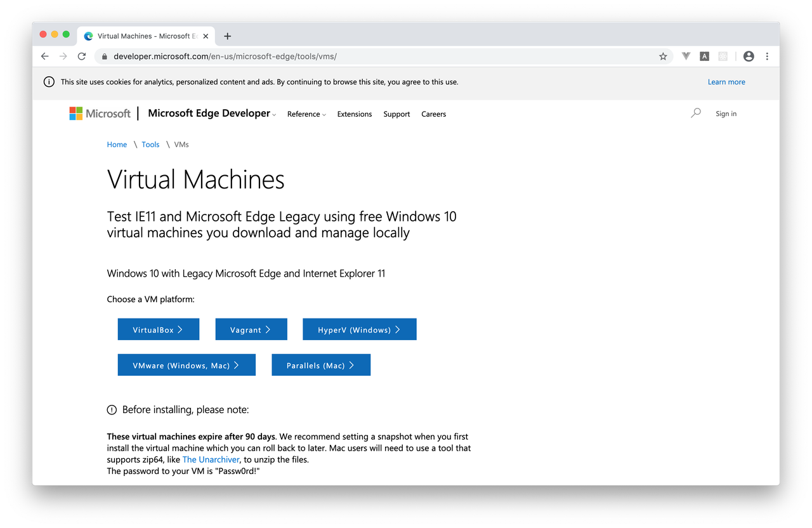Choose the VirtualBox platform button
The image size is (812, 528).
tap(159, 329)
